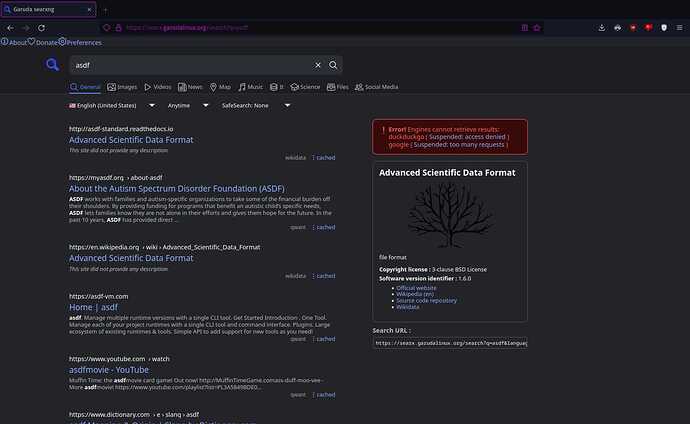Open the SafeSearch: None dropdown
The image size is (690, 424).
256,106
